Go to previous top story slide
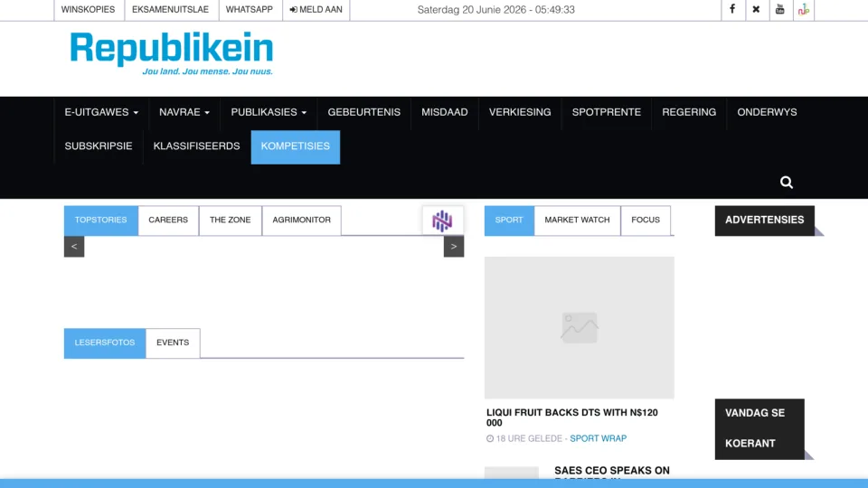This screenshot has width=868, height=488. (74, 247)
